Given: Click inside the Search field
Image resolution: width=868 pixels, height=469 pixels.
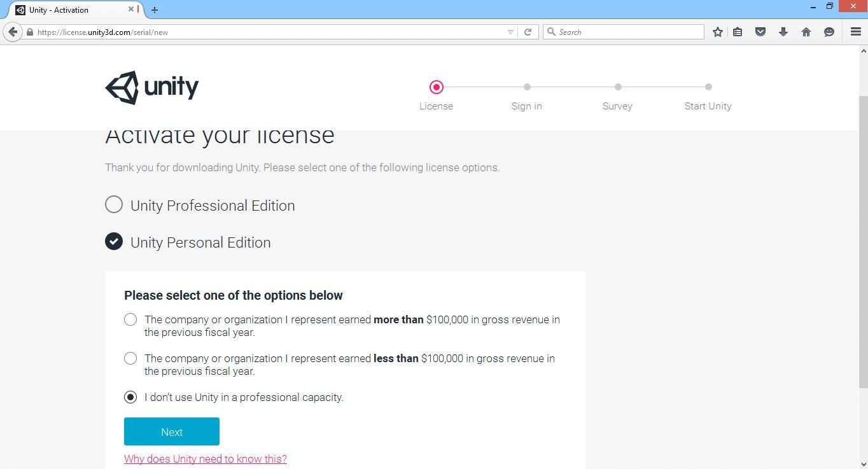Looking at the screenshot, I should [611, 31].
